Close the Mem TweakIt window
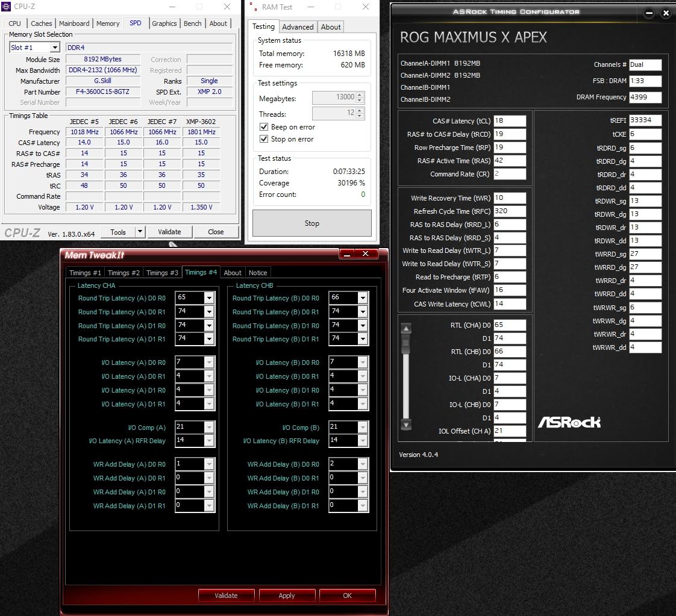The image size is (676, 616). pyautogui.click(x=366, y=254)
